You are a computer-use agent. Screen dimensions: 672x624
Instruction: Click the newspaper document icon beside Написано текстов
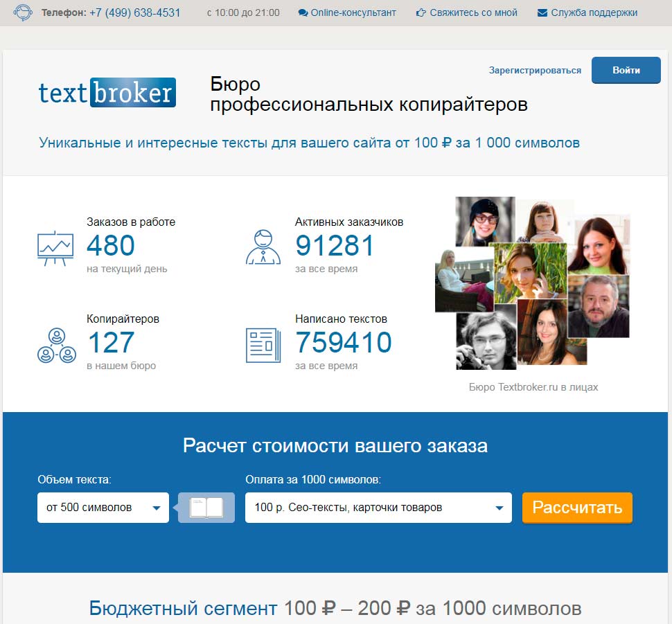point(263,345)
